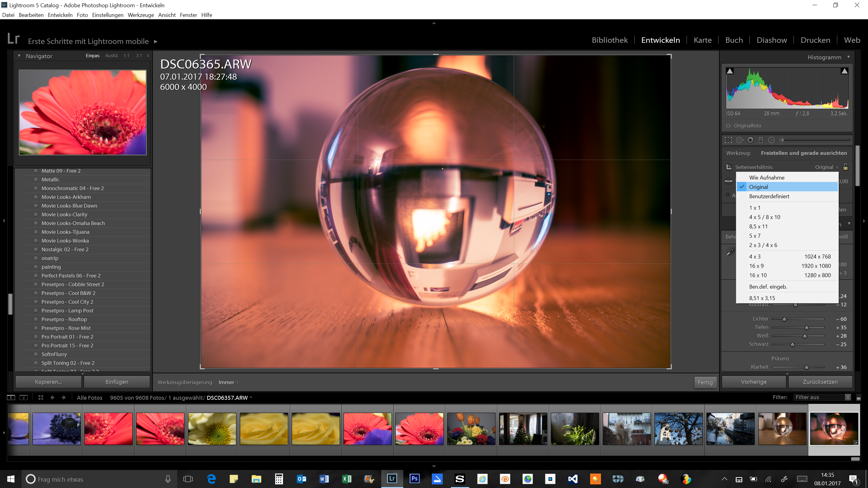Select the radial filter tool

(771, 140)
